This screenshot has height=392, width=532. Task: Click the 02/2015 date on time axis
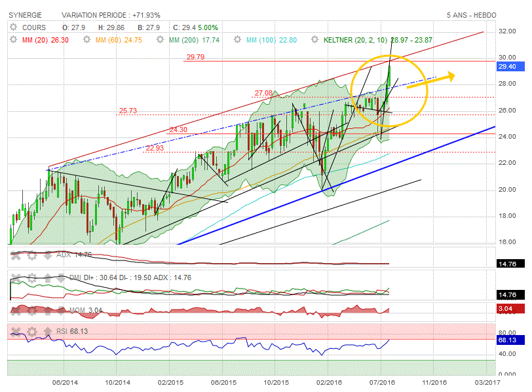pos(170,383)
